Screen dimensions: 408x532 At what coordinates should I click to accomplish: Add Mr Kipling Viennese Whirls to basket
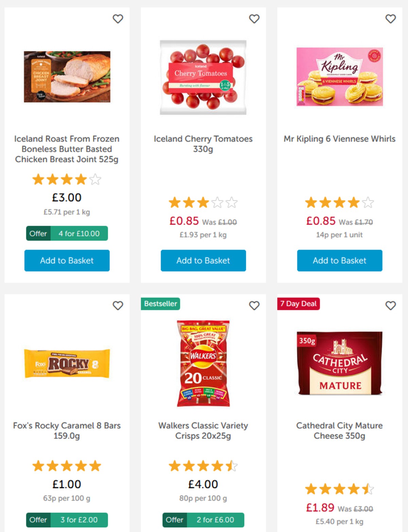tap(339, 260)
